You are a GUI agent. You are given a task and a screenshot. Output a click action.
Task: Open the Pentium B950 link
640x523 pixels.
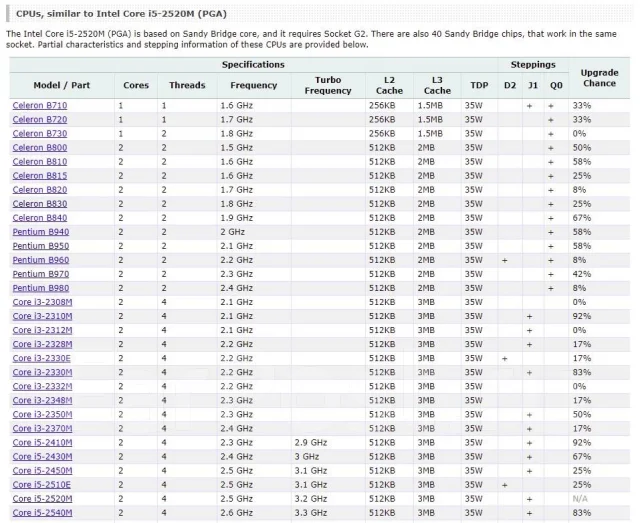[41, 246]
